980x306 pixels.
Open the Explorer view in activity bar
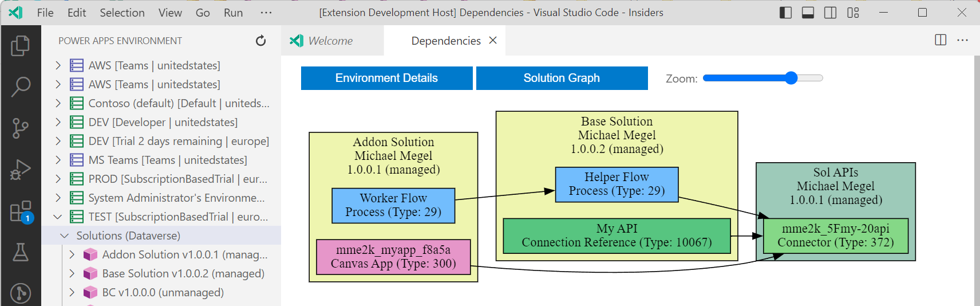21,46
